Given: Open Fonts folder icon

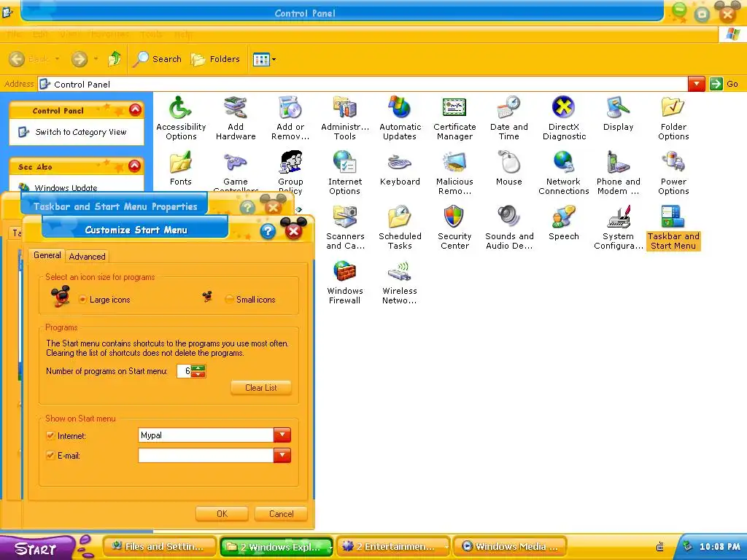Looking at the screenshot, I should 181,168.
